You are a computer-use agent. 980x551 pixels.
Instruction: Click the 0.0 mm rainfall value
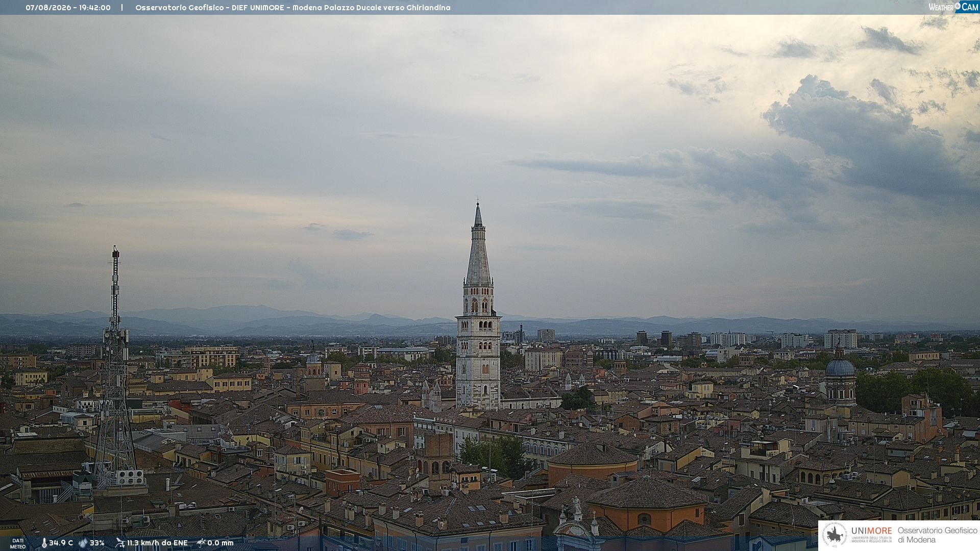(220, 543)
